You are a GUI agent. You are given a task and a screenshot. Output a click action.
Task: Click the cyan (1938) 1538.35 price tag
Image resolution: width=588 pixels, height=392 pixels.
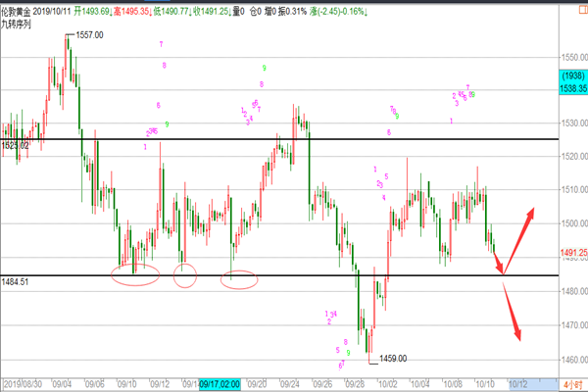pyautogui.click(x=572, y=82)
